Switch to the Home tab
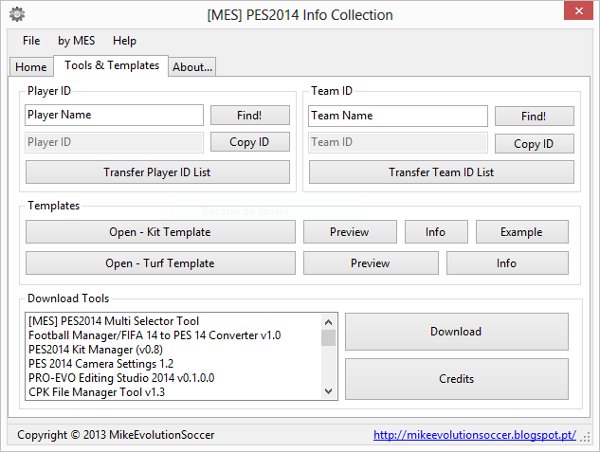 pos(31,67)
